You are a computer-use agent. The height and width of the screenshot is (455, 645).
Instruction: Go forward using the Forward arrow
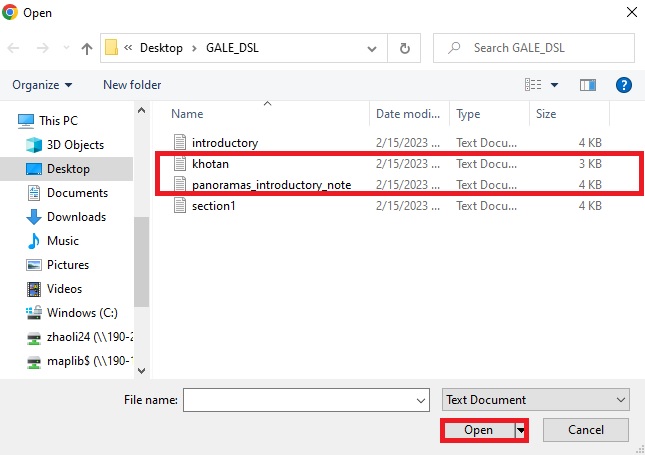click(x=42, y=48)
